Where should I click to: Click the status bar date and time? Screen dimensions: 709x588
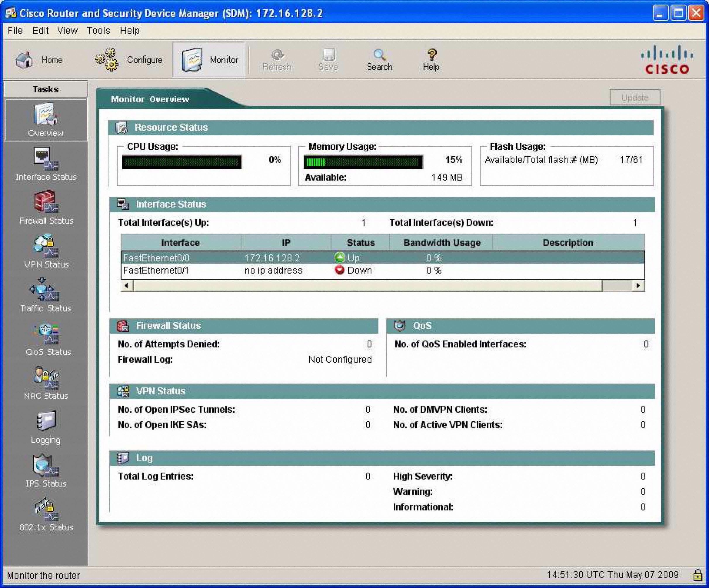coord(612,575)
